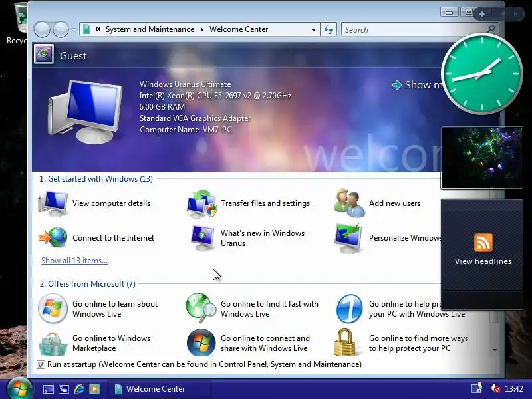
Task: Open View computer details icon
Action: [x=53, y=203]
